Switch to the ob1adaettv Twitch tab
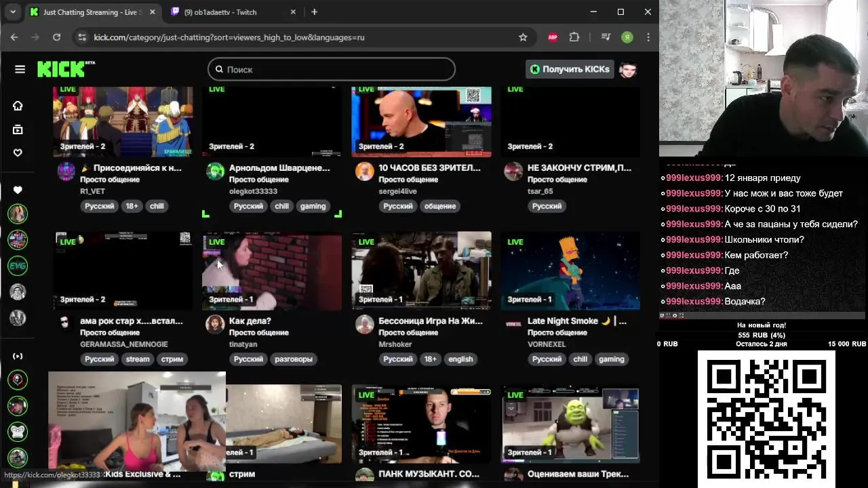Viewport: 868px width, 488px height. [232, 12]
